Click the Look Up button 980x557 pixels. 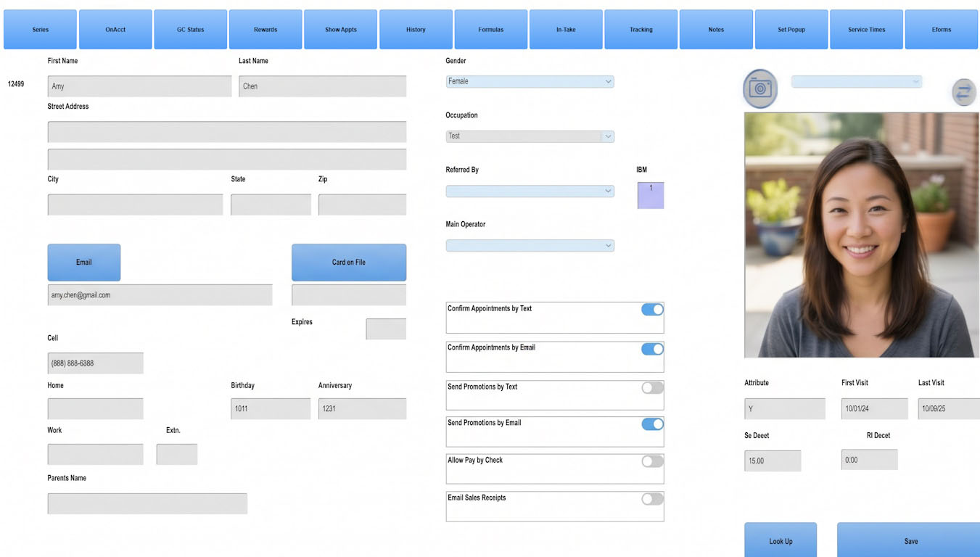(781, 540)
